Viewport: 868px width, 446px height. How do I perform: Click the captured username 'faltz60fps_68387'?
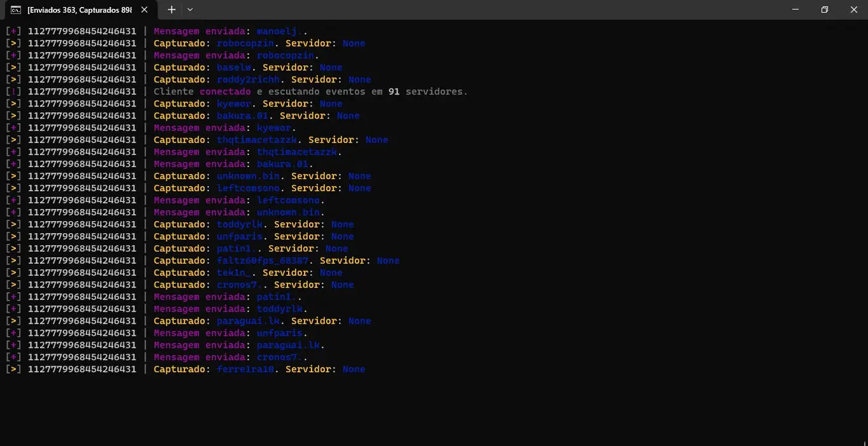263,261
